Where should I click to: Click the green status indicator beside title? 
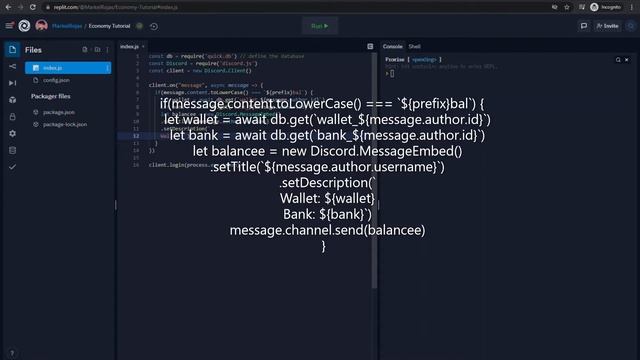(140, 26)
